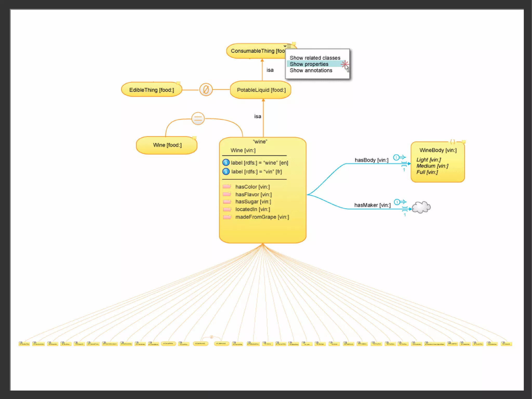532x399 pixels.
Task: Click the disjoint (empty set) symbol
Action: coord(206,90)
